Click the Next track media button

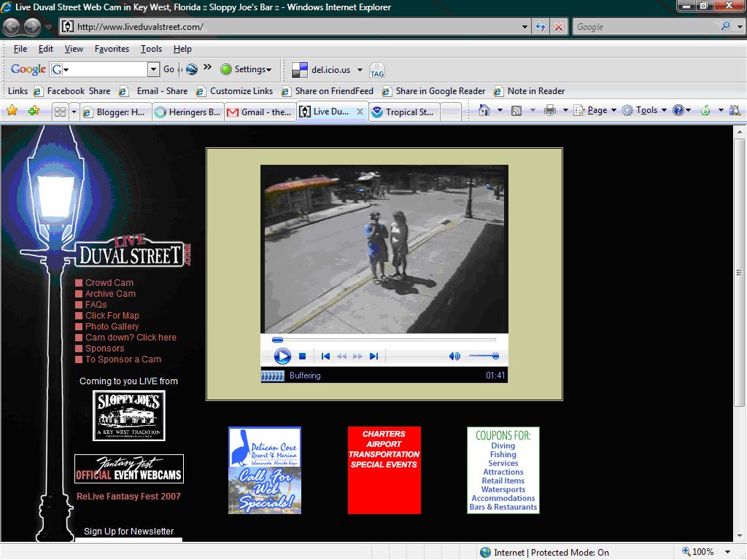tap(374, 356)
